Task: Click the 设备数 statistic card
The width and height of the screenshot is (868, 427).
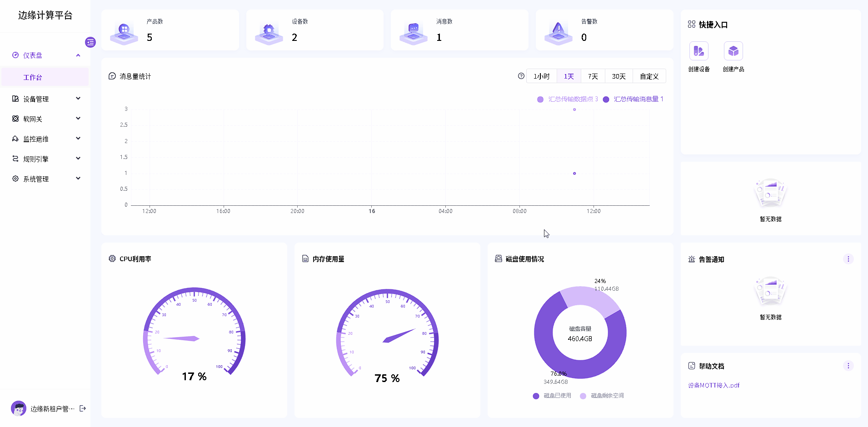Action: tap(314, 30)
